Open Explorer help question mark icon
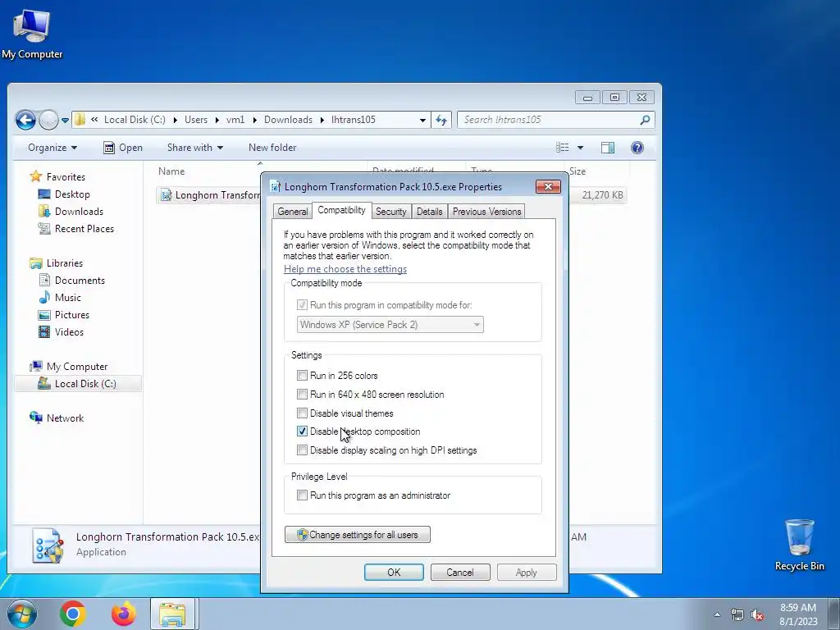Screen dimensions: 840x630 click(x=637, y=148)
